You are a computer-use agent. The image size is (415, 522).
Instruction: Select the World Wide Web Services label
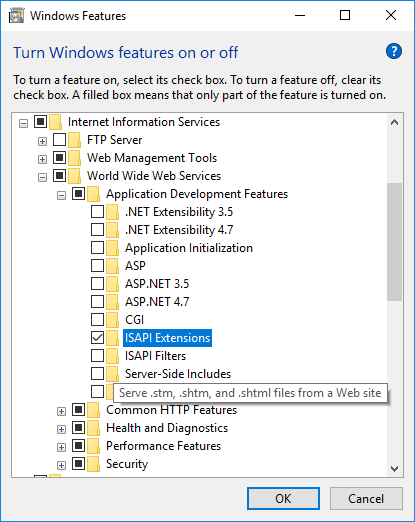[x=154, y=176]
